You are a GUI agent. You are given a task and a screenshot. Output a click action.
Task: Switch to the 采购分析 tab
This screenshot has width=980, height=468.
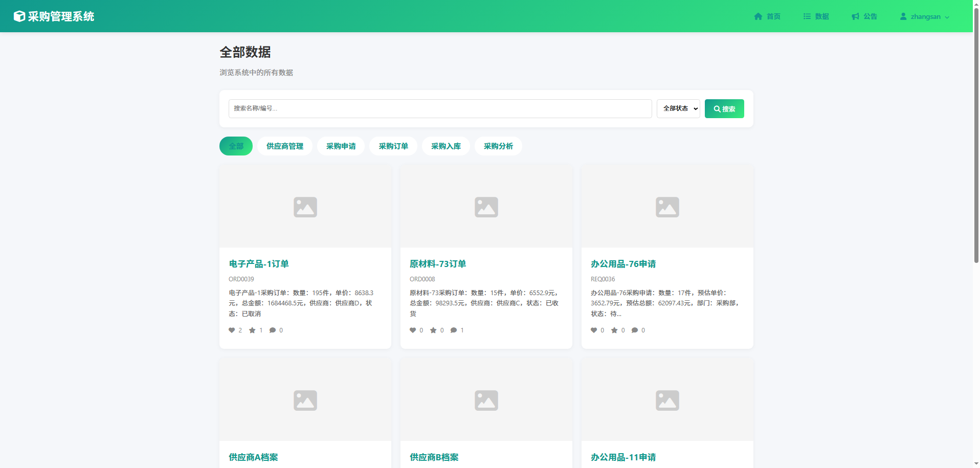point(498,146)
